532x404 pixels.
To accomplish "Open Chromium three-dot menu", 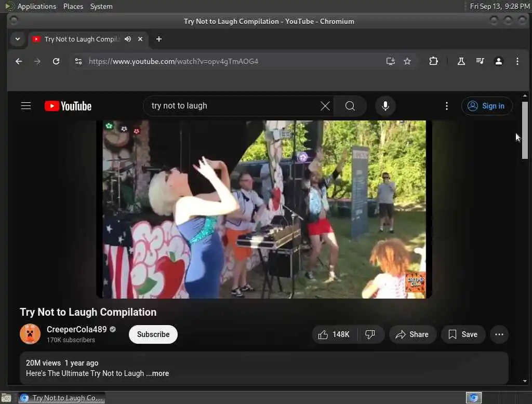I will 517,61.
